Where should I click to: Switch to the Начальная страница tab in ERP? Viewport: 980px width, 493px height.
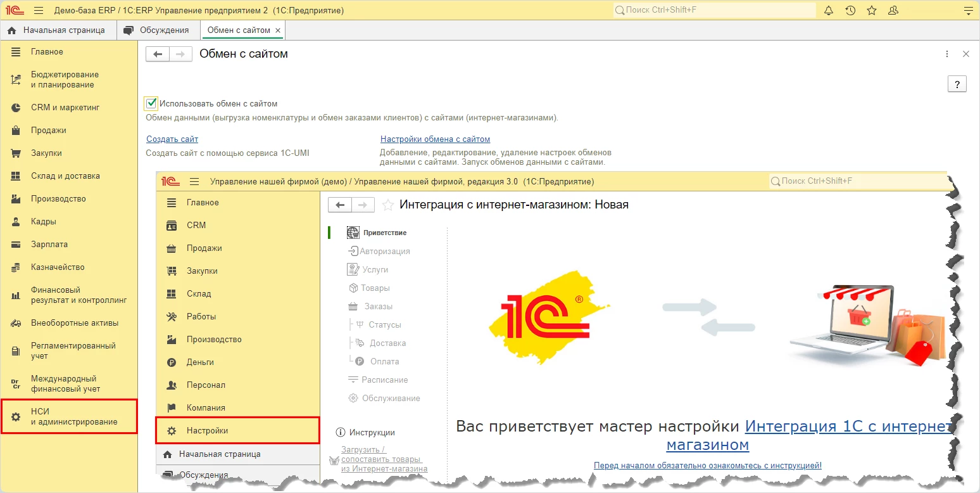click(57, 30)
